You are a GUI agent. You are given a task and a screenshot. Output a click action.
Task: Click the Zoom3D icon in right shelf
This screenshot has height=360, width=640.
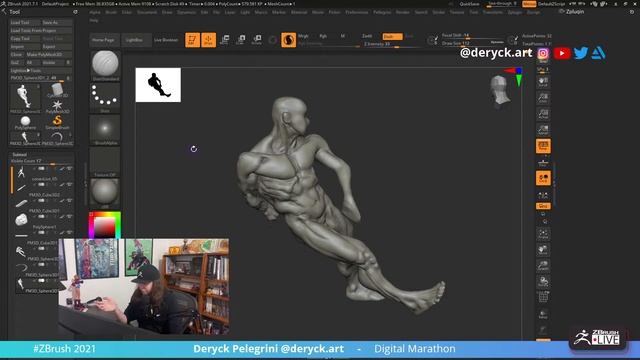[543, 266]
